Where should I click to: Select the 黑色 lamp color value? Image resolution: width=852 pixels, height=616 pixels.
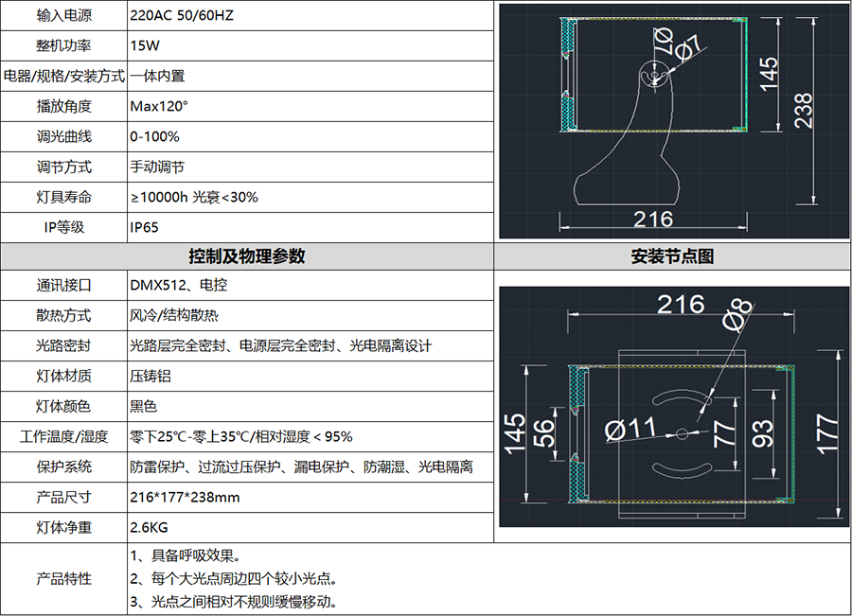pos(144,407)
